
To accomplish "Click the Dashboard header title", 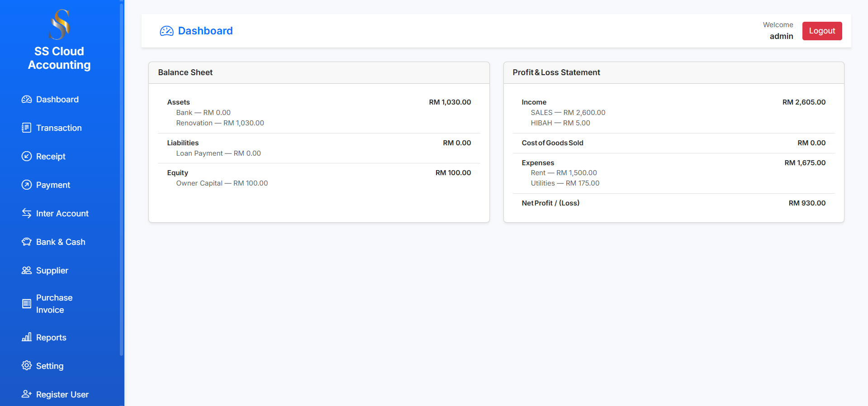I will tap(205, 31).
